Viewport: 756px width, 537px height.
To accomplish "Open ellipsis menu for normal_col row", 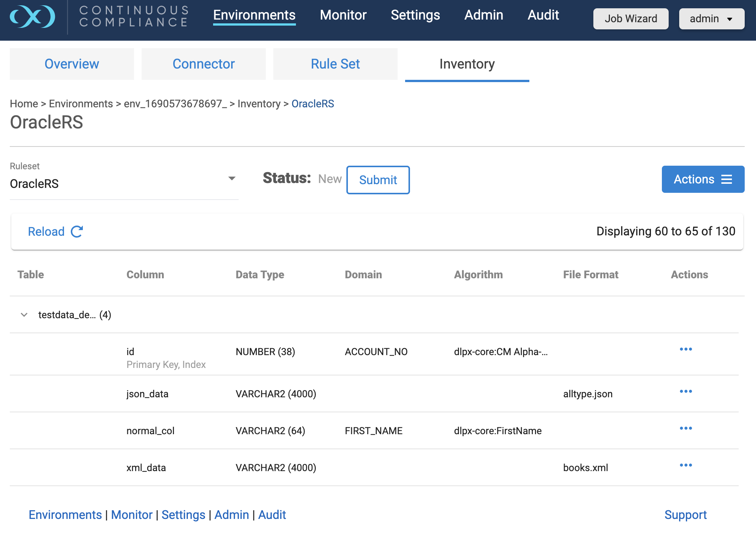I will 686,429.
